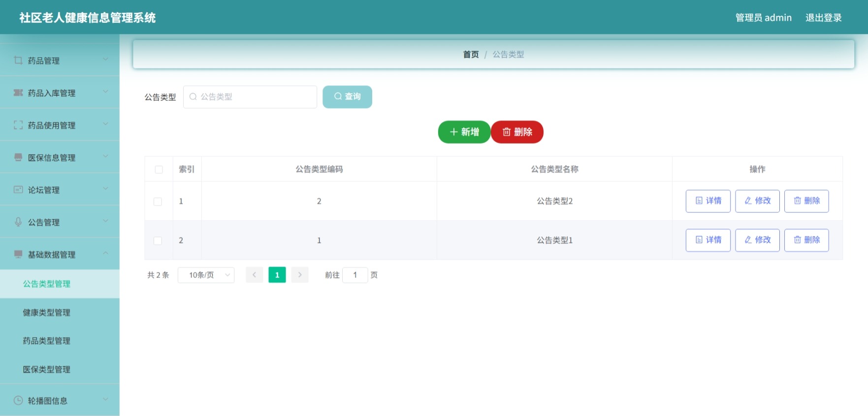Click the 公告类型1 name cell
Image resolution: width=868 pixels, height=416 pixels.
pos(554,240)
